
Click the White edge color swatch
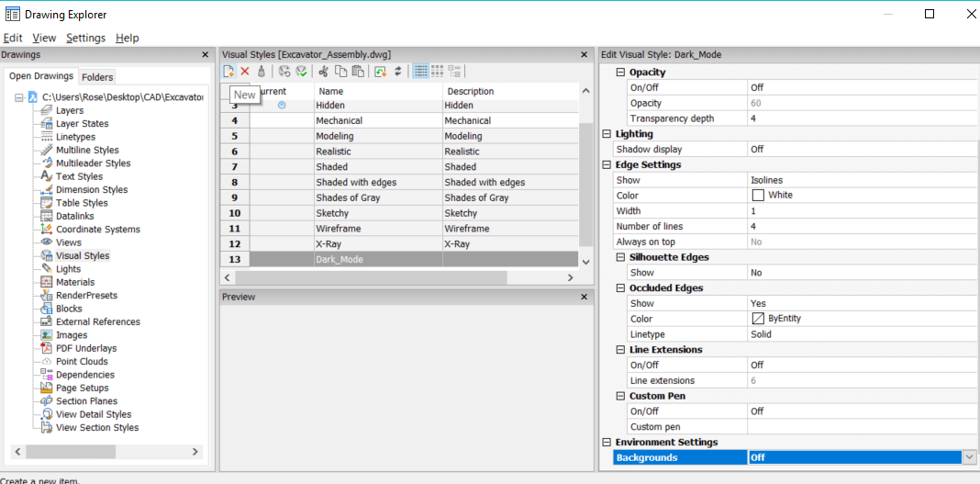pyautogui.click(x=758, y=195)
